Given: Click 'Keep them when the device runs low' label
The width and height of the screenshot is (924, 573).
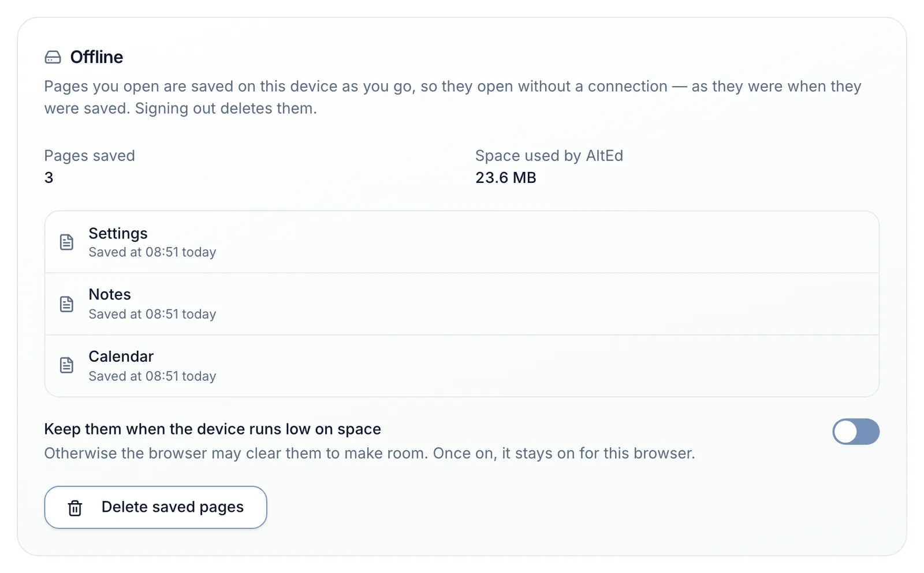Looking at the screenshot, I should coord(213,429).
